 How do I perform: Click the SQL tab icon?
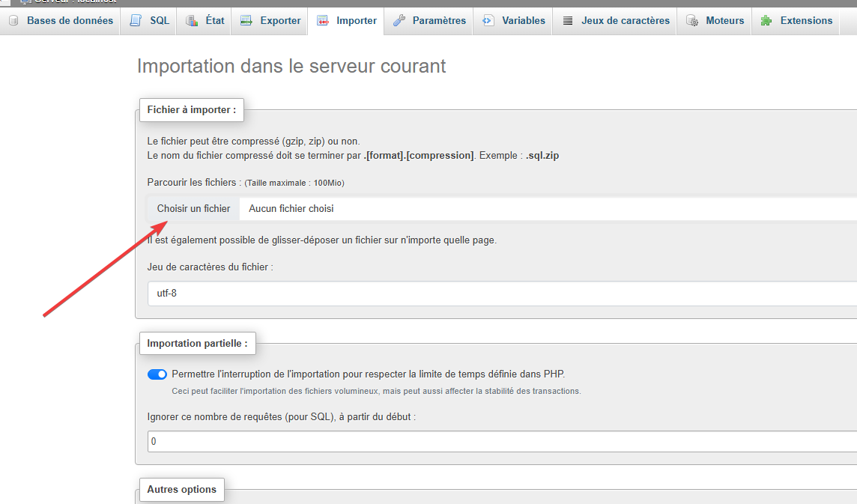click(x=136, y=21)
